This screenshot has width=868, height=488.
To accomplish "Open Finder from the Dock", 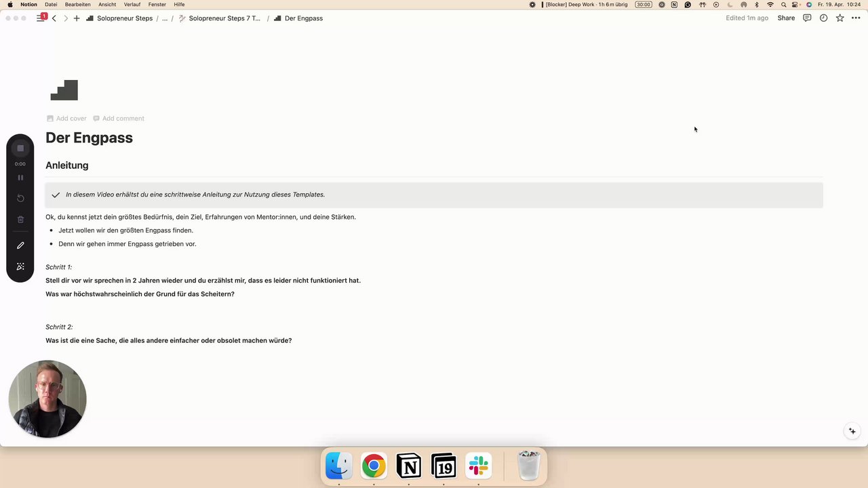I will click(339, 466).
